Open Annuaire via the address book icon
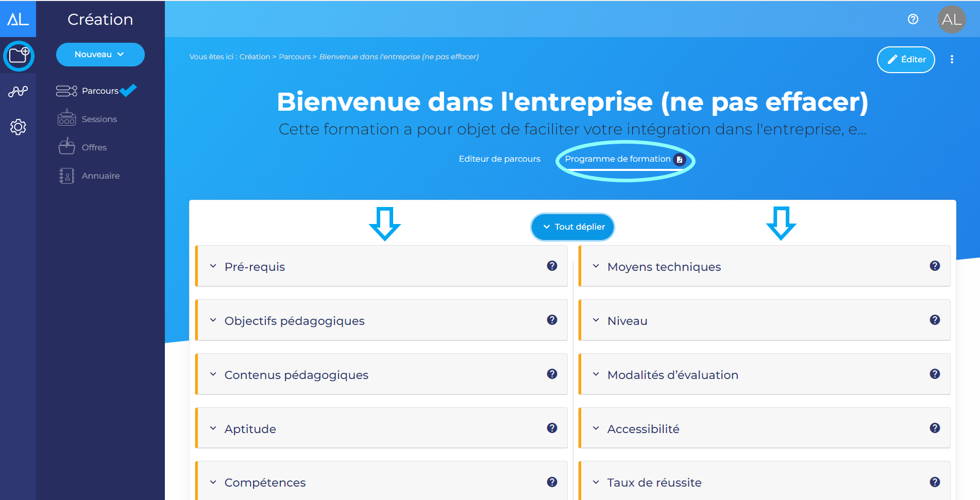This screenshot has height=500, width=980. point(66,175)
